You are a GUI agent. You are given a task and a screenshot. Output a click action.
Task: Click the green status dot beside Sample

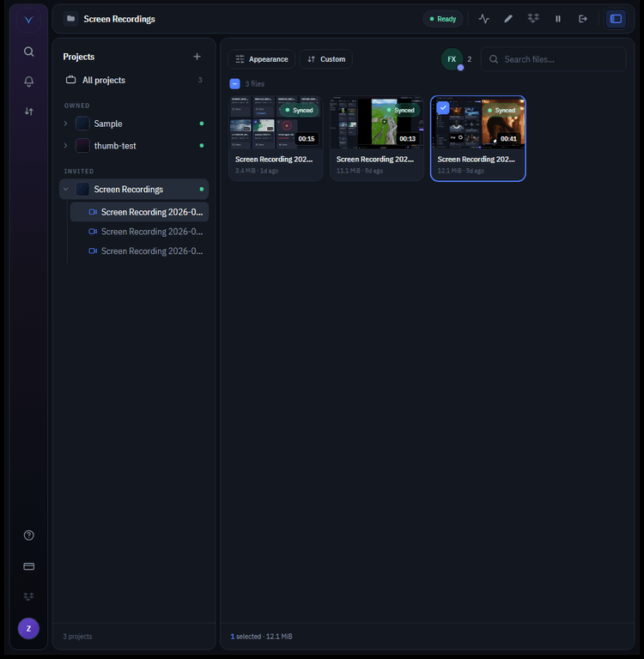pyautogui.click(x=202, y=124)
